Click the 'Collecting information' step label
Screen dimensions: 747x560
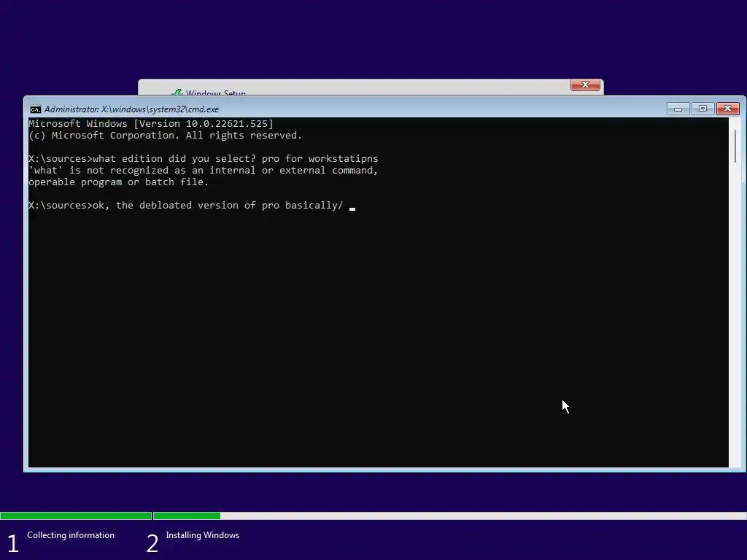pyautogui.click(x=71, y=535)
